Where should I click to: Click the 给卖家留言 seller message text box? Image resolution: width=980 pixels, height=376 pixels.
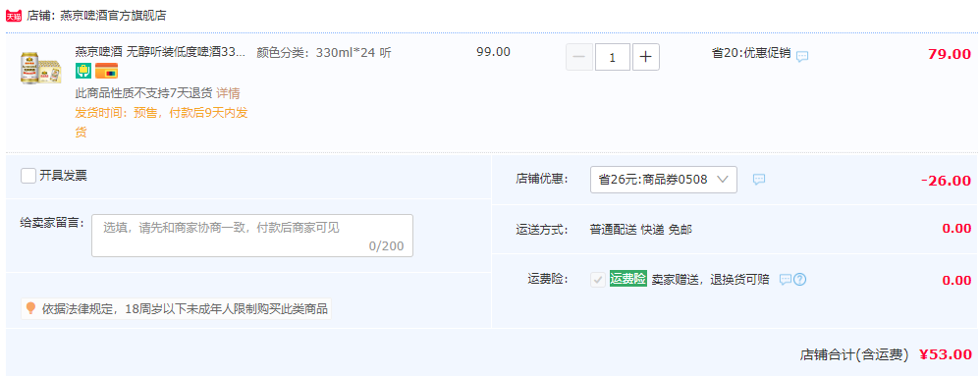[252, 236]
